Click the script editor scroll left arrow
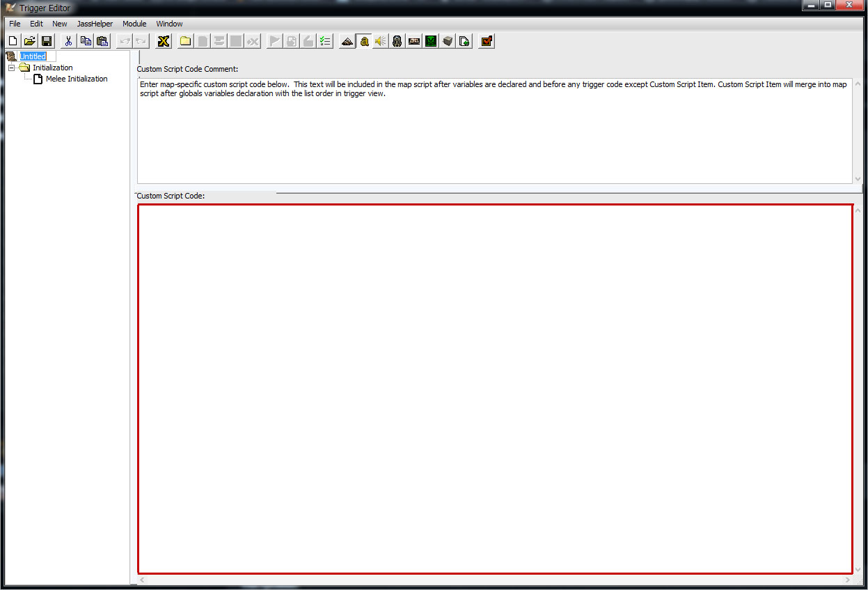The width and height of the screenshot is (868, 590). point(142,580)
